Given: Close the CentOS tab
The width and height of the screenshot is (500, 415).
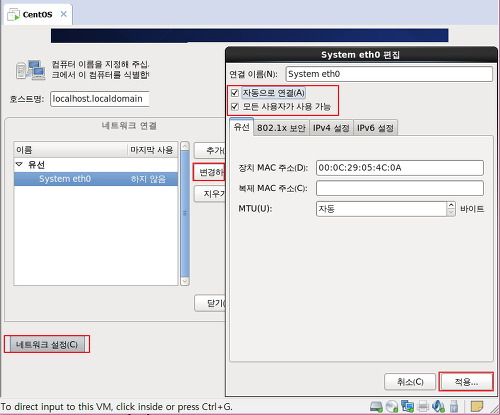Looking at the screenshot, I should coord(63,14).
